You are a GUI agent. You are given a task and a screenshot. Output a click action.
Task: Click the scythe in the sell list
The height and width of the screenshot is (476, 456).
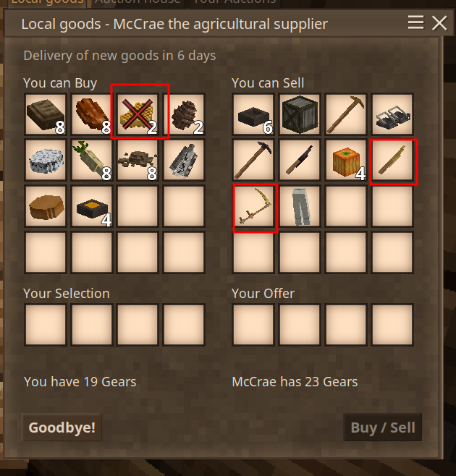253,206
